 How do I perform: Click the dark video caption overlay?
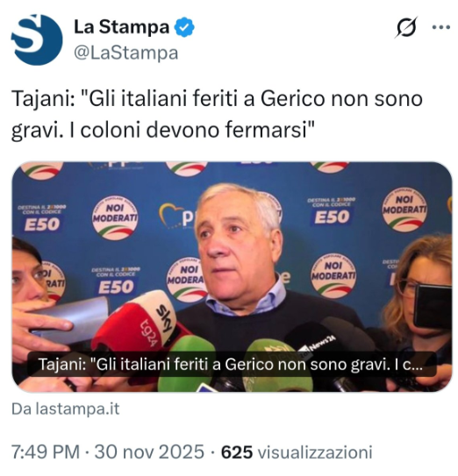[232, 365]
